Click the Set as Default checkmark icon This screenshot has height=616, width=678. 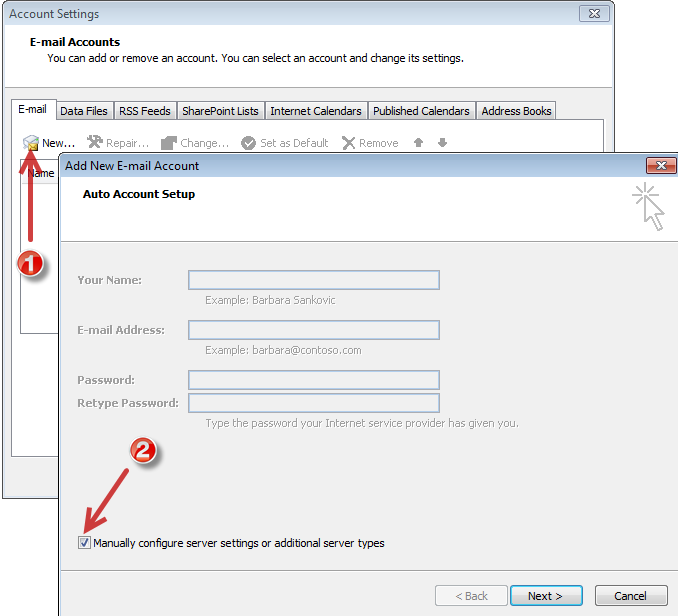pos(249,143)
